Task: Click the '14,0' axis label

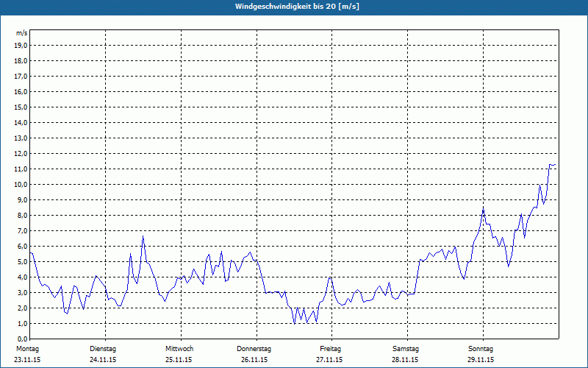Action: [x=21, y=122]
